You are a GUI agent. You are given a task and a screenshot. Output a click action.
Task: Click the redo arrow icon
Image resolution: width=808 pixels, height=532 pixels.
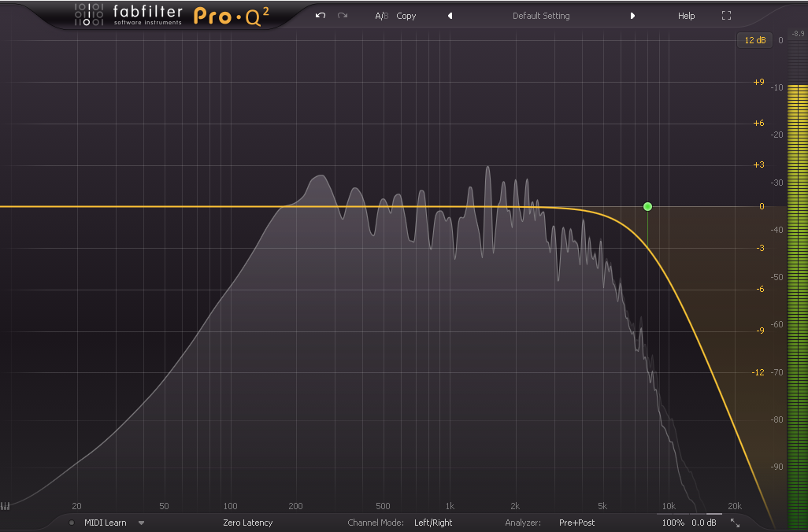pyautogui.click(x=343, y=16)
